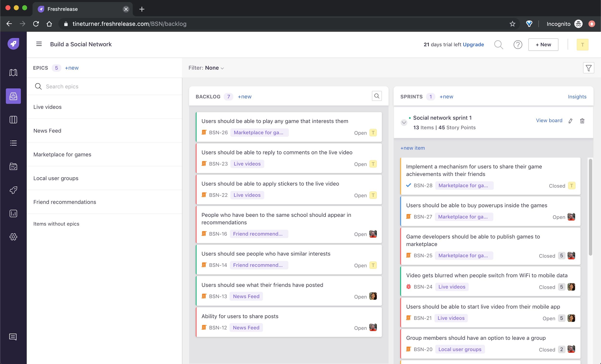Open the chat message icon at sidebar bottom

[13, 337]
